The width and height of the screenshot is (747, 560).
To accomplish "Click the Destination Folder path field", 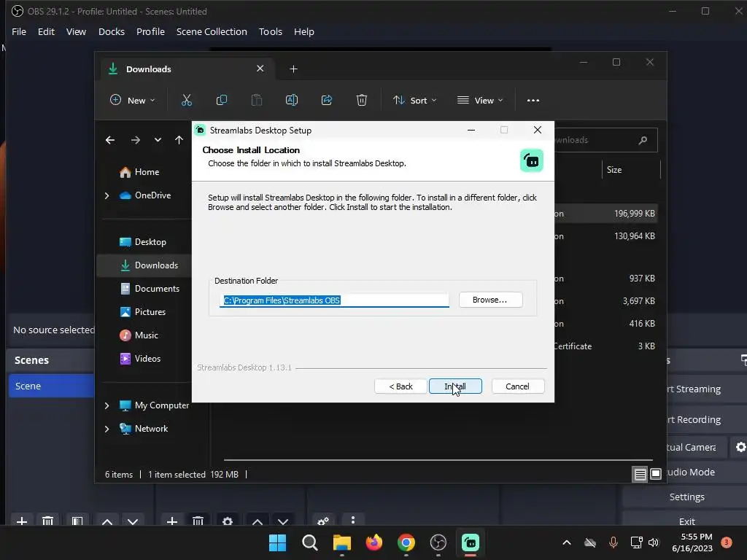I will pyautogui.click(x=334, y=300).
